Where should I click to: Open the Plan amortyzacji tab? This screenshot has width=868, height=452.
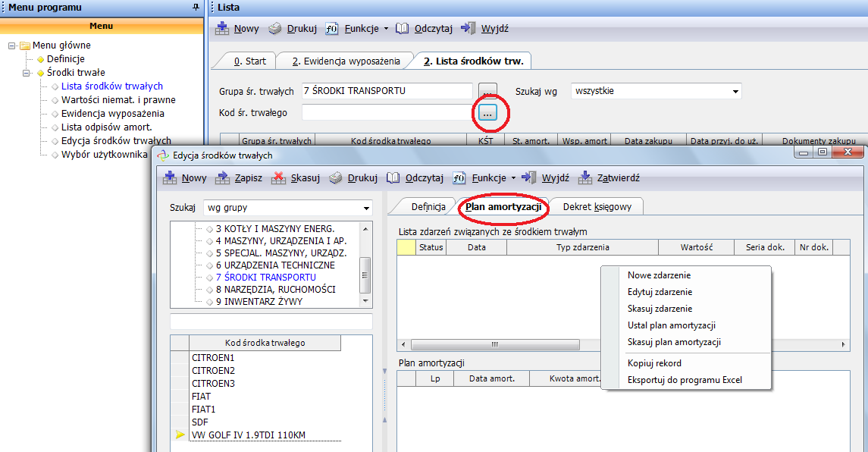[503, 206]
